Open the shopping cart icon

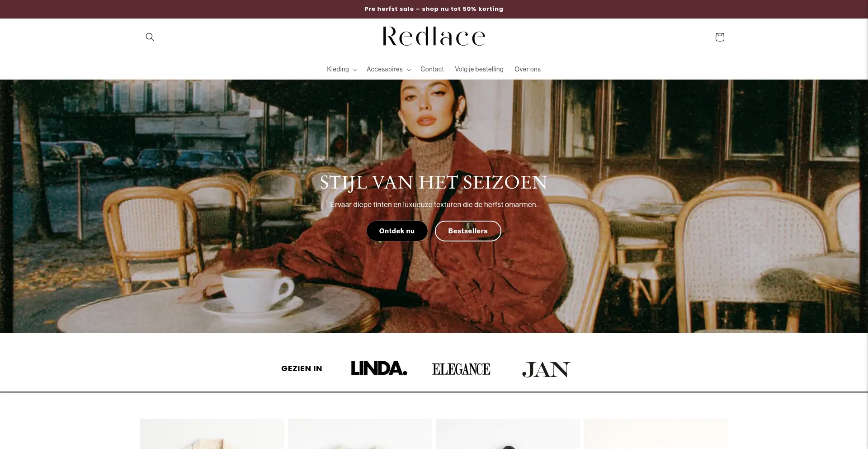[x=720, y=37]
